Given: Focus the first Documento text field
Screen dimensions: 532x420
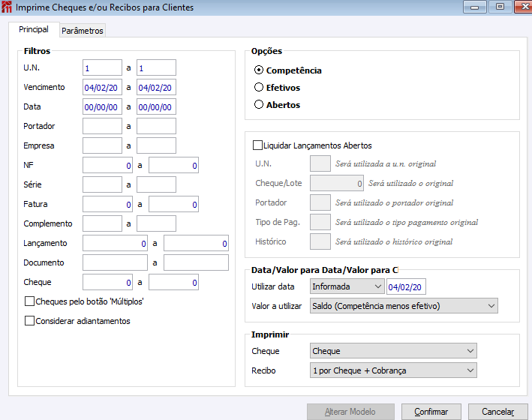Looking at the screenshot, I should (x=115, y=262).
